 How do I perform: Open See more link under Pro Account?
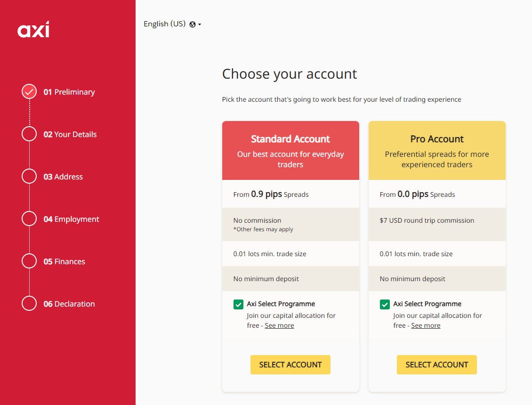tap(426, 325)
